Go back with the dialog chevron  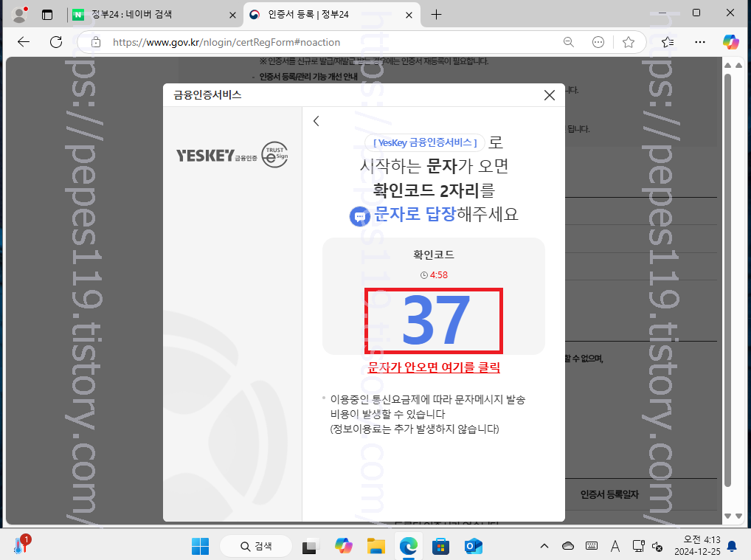coord(316,121)
